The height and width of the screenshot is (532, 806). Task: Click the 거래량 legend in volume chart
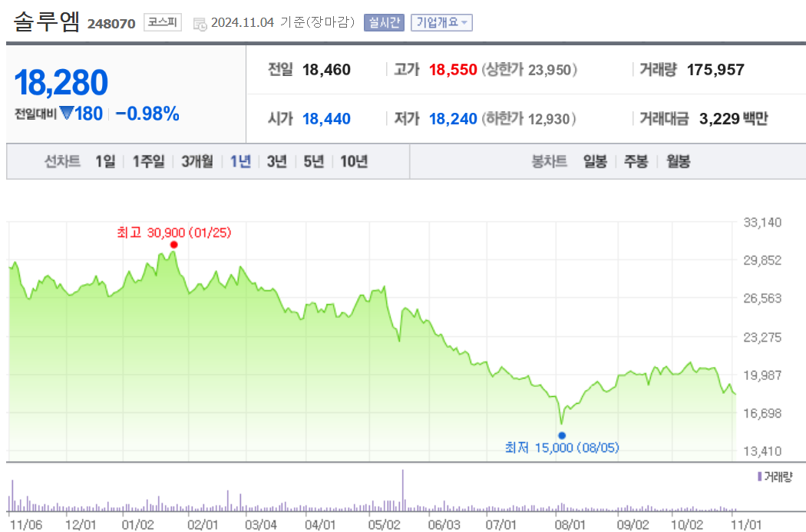pyautogui.click(x=775, y=477)
